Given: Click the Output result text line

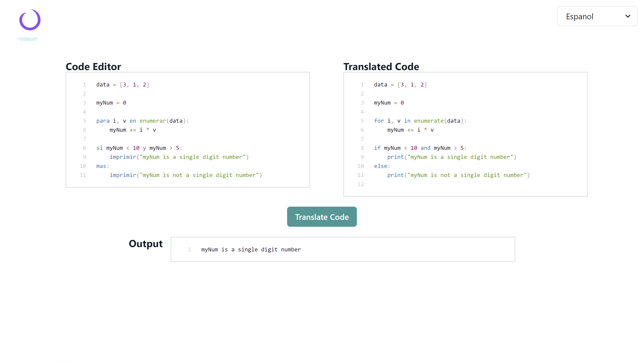Looking at the screenshot, I should [x=251, y=250].
